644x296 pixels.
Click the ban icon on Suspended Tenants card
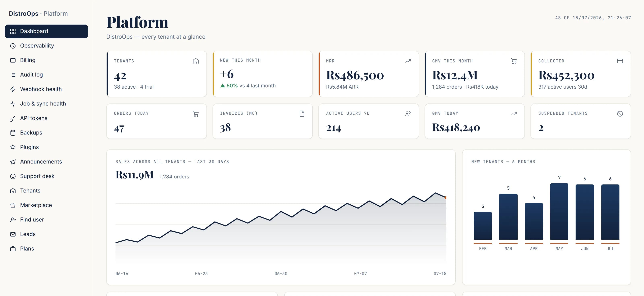[x=620, y=114]
